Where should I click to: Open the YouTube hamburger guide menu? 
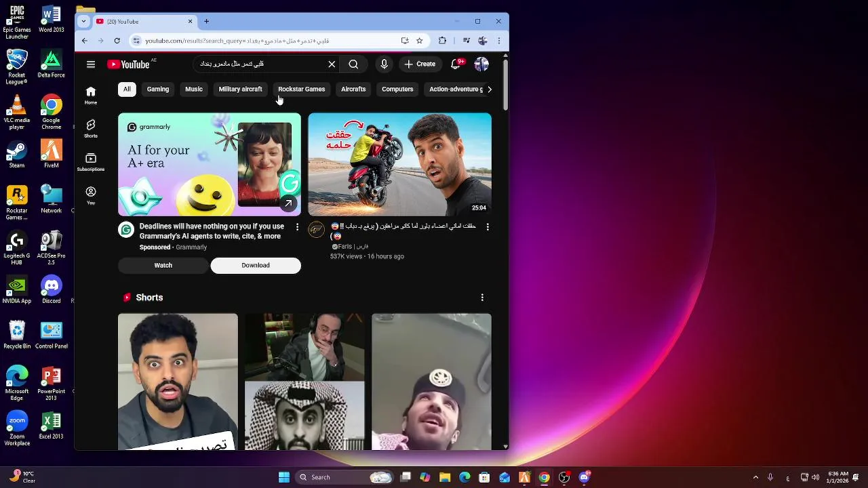point(91,64)
